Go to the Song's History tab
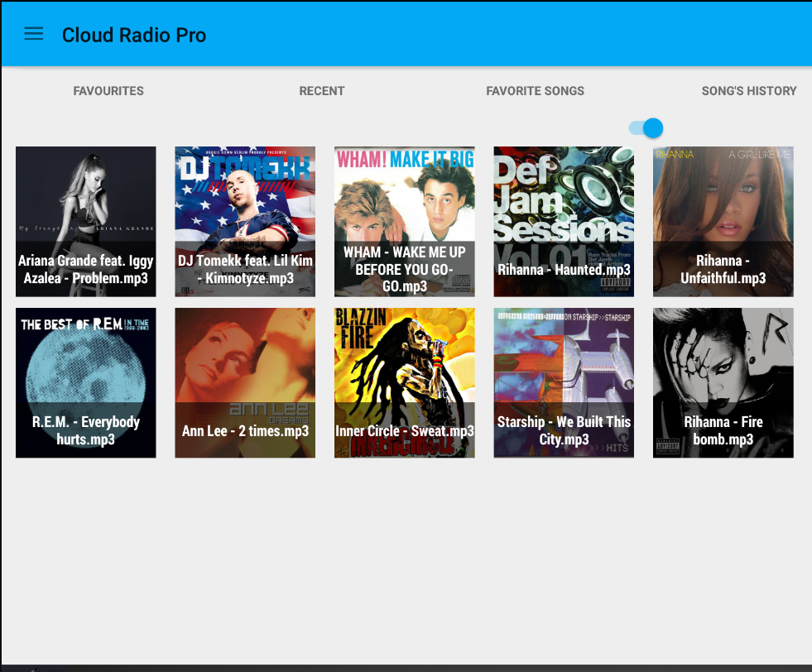 [x=748, y=91]
